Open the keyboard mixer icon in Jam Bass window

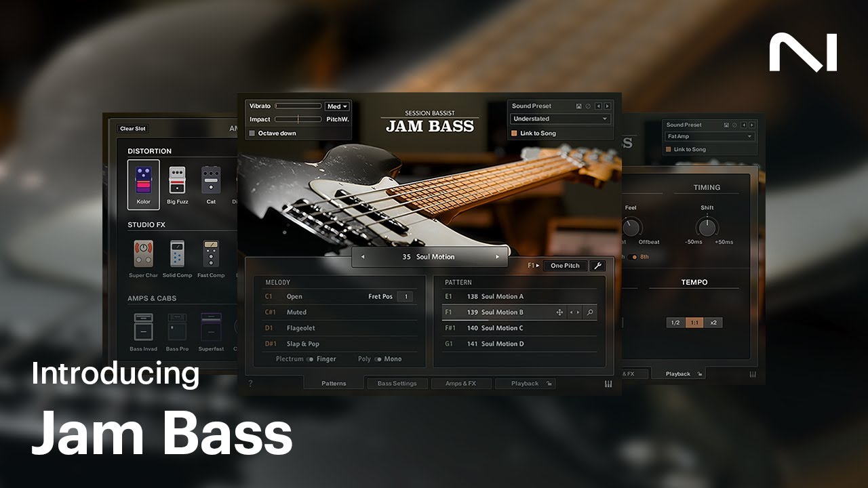[x=608, y=384]
